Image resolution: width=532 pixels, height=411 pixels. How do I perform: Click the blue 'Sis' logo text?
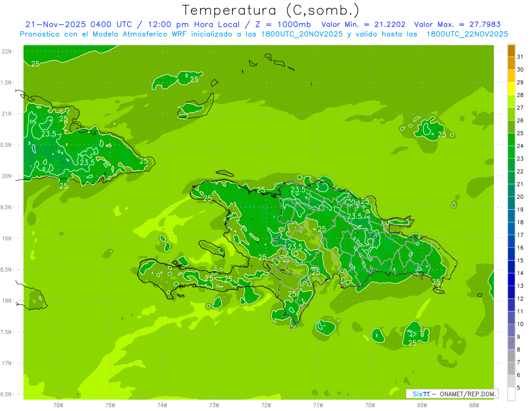coord(417,394)
